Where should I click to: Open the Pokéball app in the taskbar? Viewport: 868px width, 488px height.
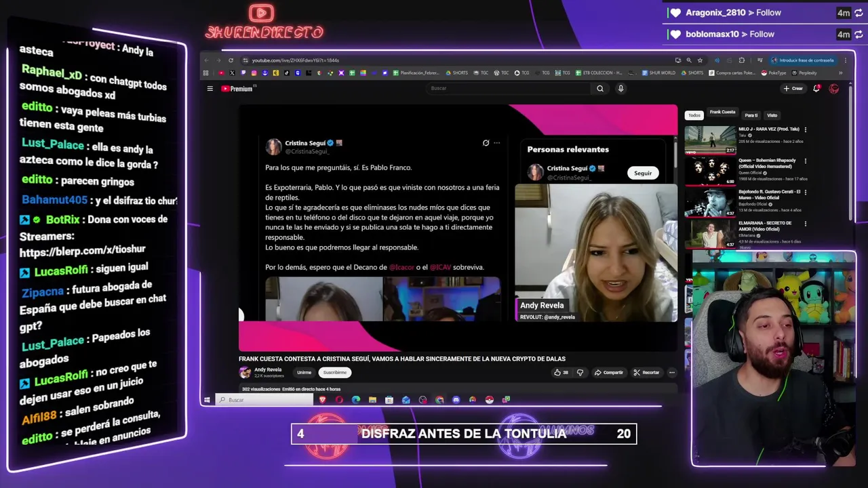(490, 400)
